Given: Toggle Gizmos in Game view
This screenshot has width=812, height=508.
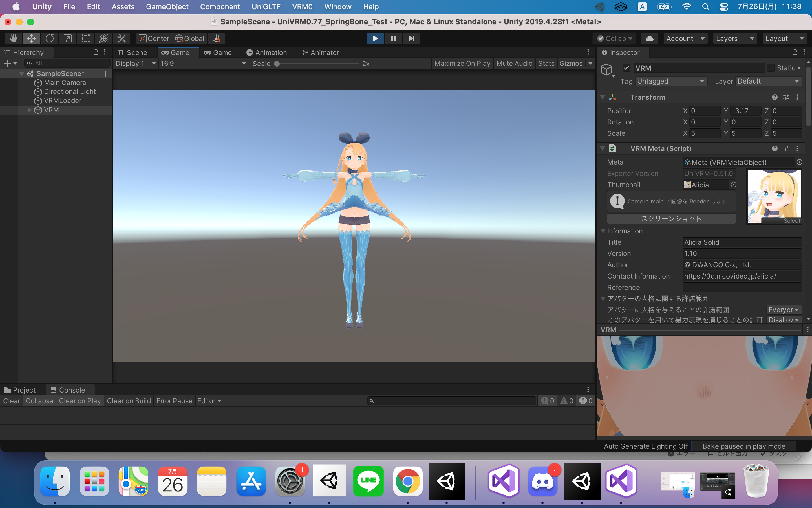Looking at the screenshot, I should (x=571, y=63).
